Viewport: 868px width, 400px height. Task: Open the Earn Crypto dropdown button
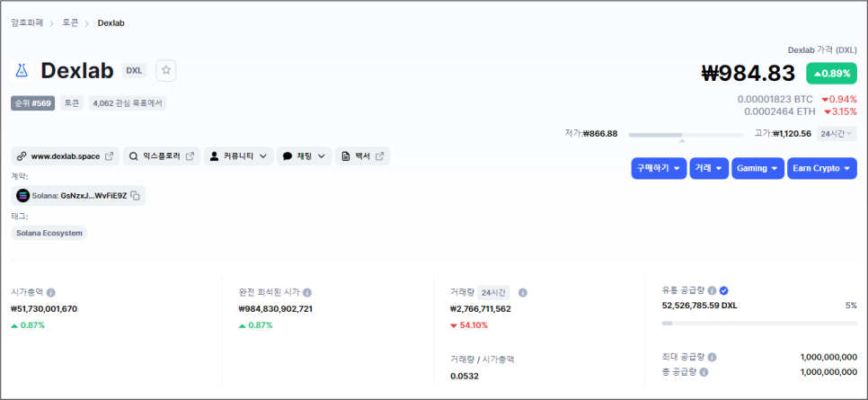pyautogui.click(x=821, y=168)
